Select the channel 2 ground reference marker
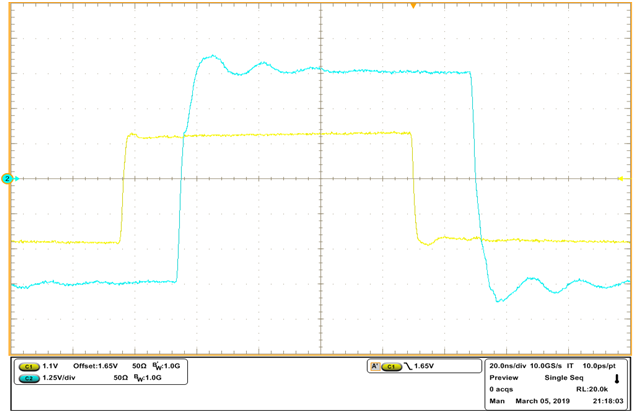The height and width of the screenshot is (413, 634). click(x=7, y=178)
